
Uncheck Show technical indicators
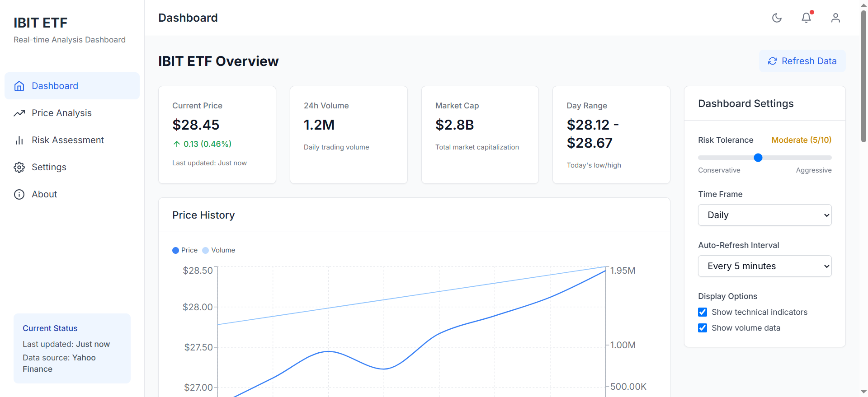pos(703,312)
